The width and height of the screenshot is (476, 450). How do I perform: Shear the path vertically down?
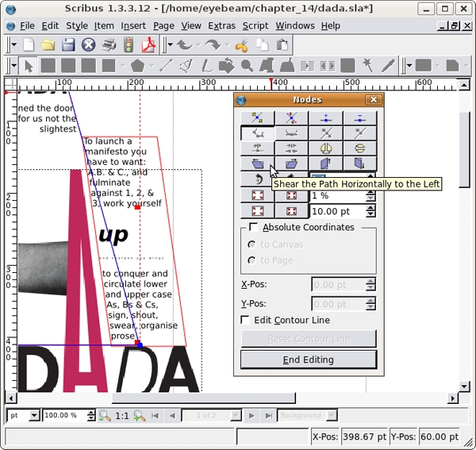[x=360, y=164]
